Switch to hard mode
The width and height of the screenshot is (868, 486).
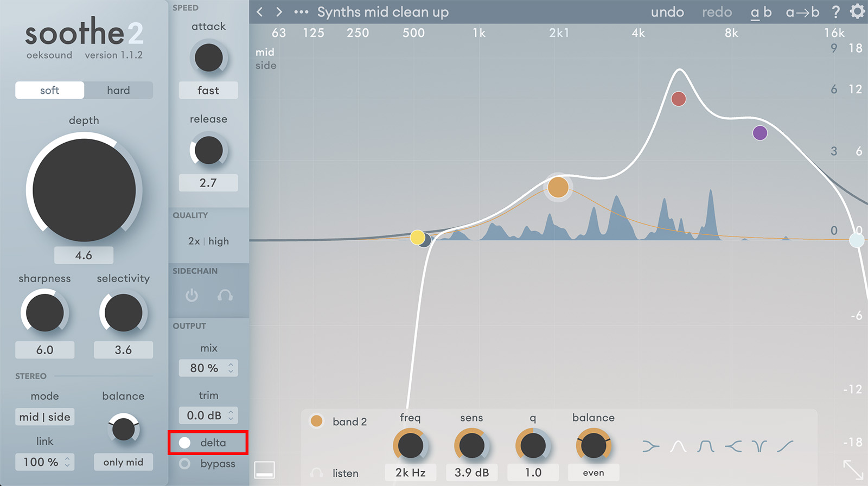pos(118,90)
